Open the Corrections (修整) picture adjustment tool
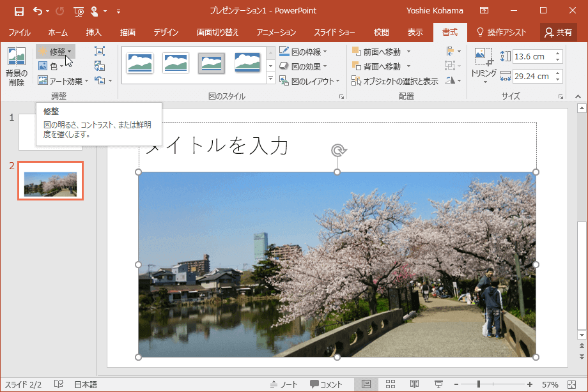 point(55,52)
